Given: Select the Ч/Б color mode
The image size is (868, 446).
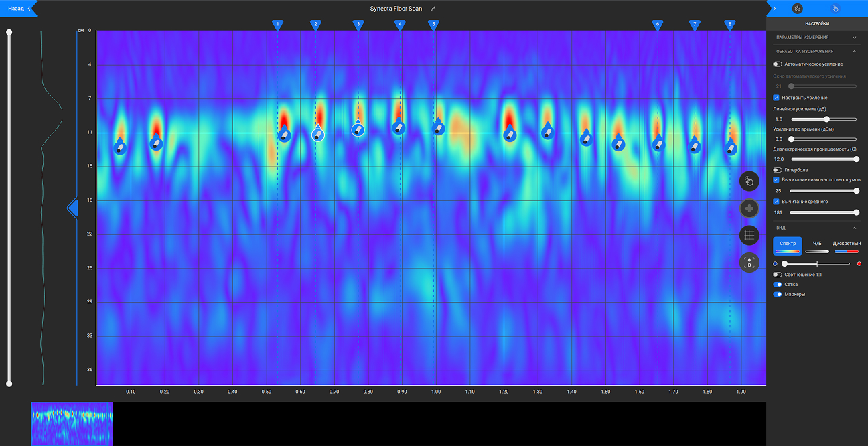Looking at the screenshot, I should pyautogui.click(x=816, y=246).
